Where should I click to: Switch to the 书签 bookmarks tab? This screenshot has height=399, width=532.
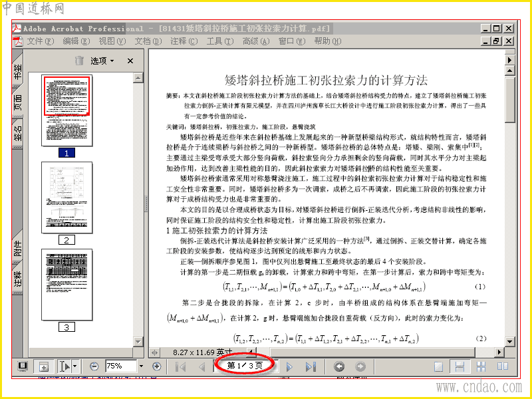tap(17, 72)
